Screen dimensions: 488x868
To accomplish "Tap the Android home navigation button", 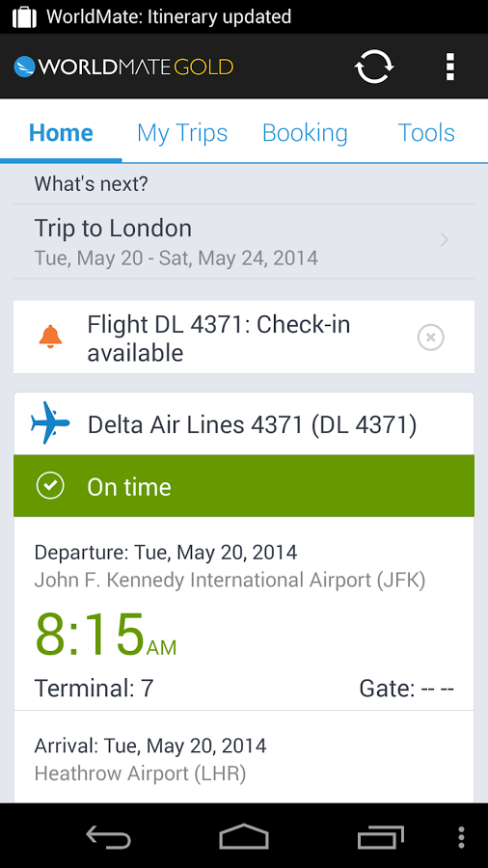I will point(243,836).
